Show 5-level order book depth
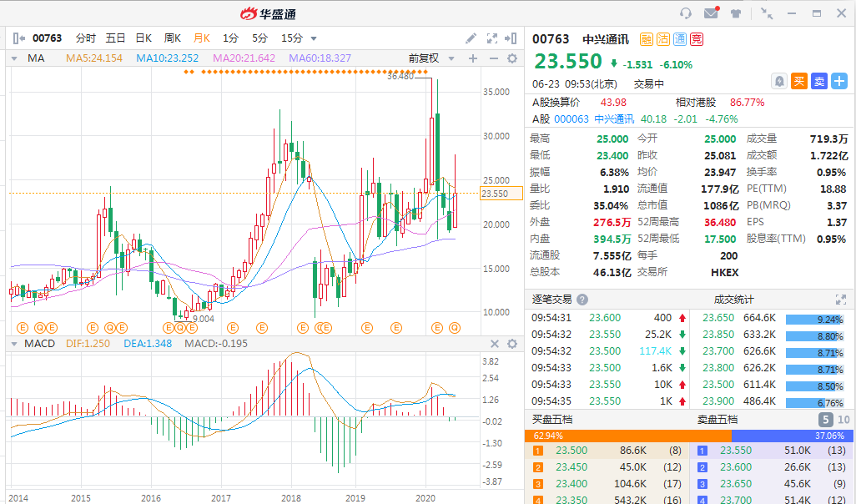The image size is (856, 504). 824,420
